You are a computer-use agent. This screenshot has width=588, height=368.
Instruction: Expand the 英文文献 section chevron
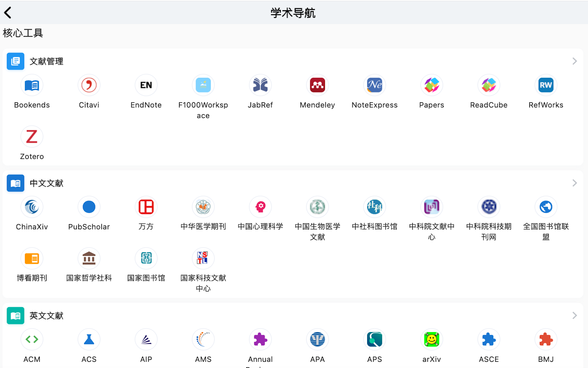[575, 316]
